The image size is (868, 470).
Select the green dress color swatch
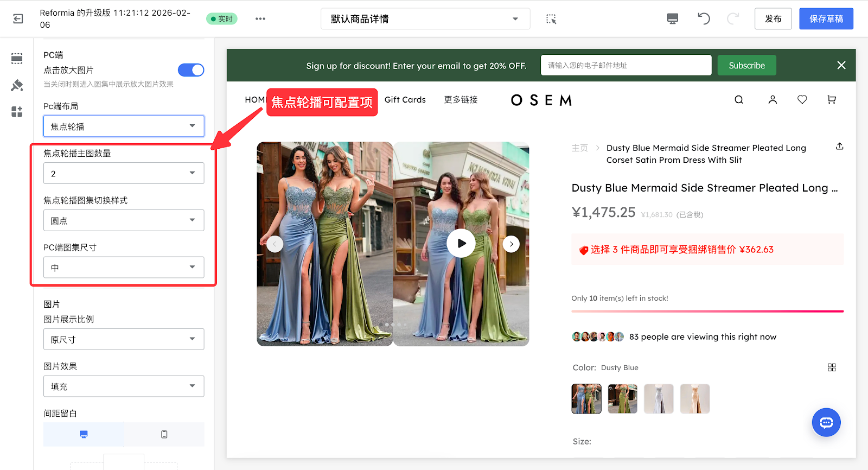622,399
